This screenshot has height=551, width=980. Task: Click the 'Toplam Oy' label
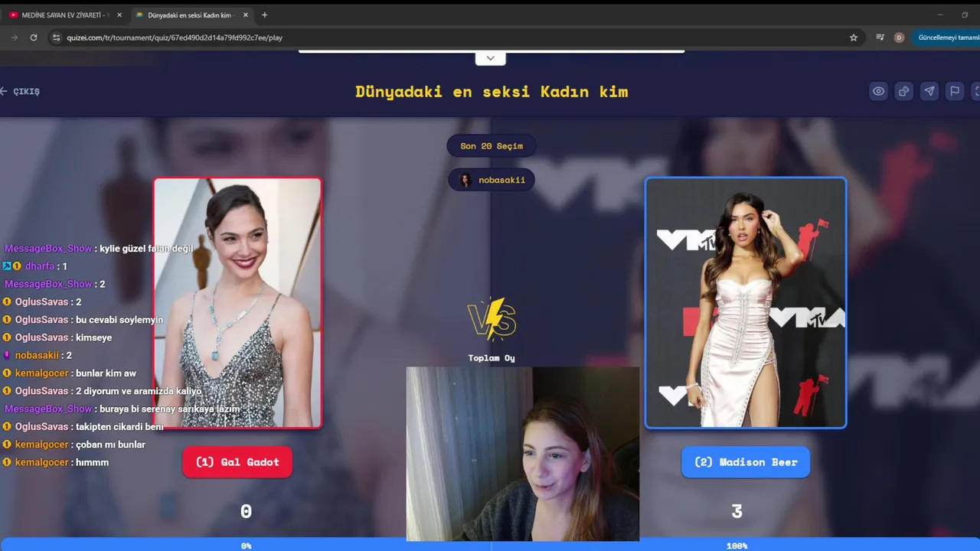(492, 358)
